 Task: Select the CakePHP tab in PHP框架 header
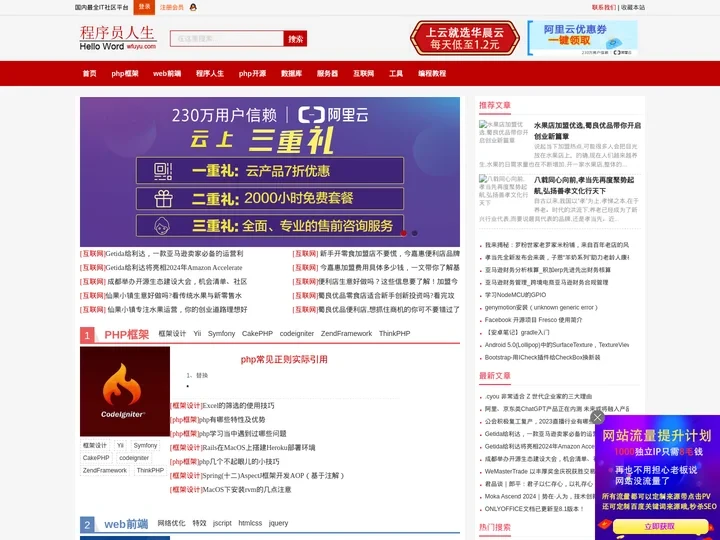point(257,333)
